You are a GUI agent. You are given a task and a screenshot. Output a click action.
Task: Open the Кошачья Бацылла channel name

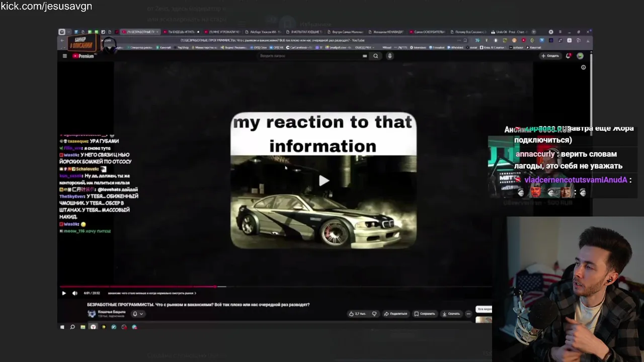point(112,312)
